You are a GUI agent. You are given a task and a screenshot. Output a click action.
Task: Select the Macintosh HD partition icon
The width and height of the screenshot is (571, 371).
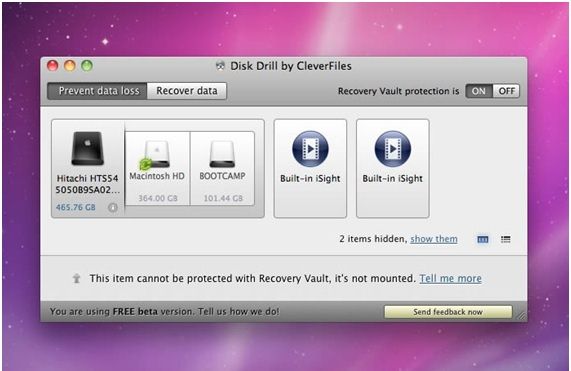pos(157,154)
